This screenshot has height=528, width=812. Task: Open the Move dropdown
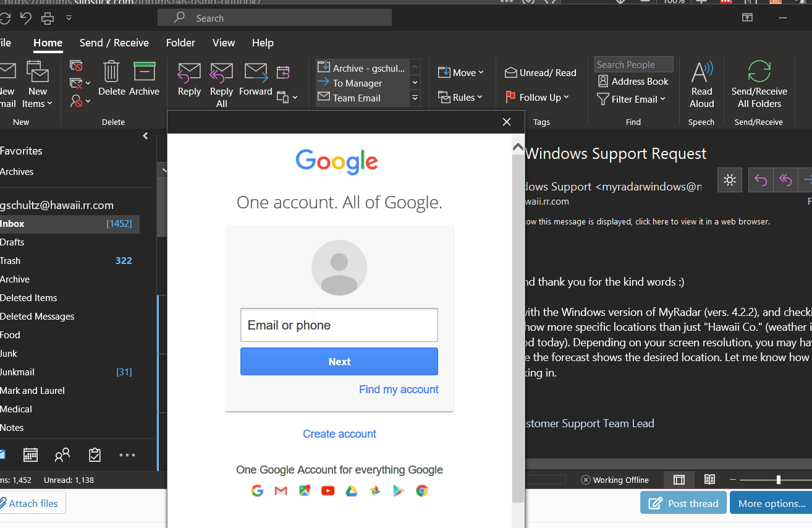(461, 72)
